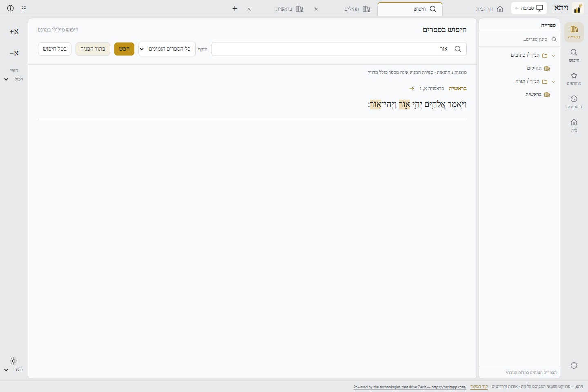
Task: Click the בראשית result title link
Action: coord(458,89)
